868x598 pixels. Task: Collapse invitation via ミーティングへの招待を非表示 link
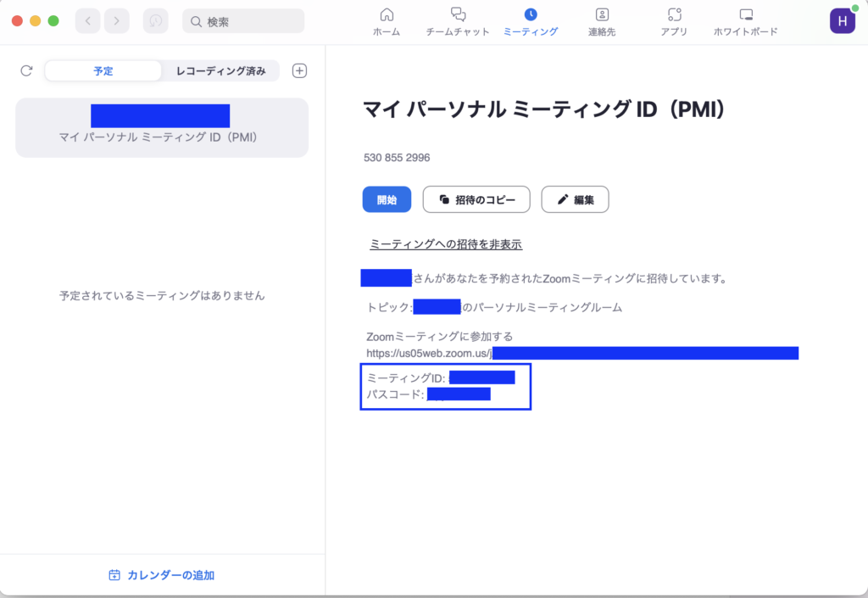click(x=446, y=244)
